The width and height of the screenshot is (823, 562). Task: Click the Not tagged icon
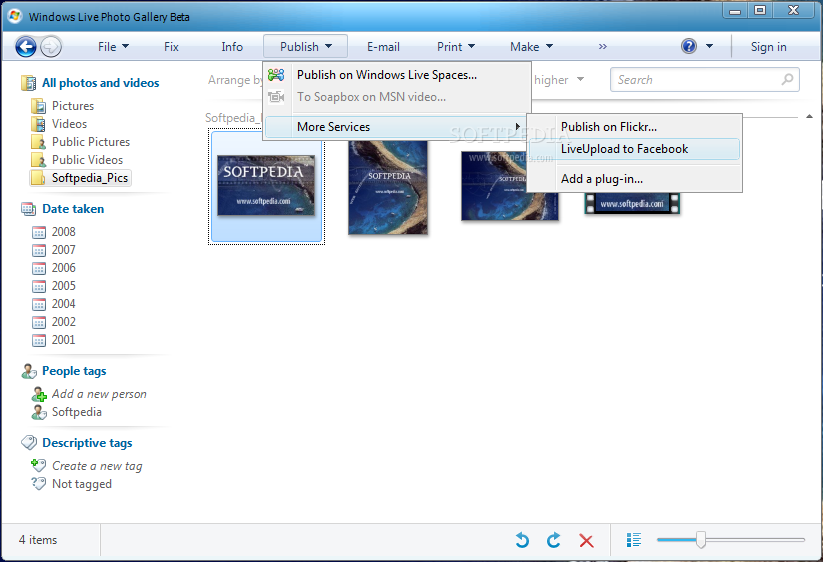tap(39, 483)
